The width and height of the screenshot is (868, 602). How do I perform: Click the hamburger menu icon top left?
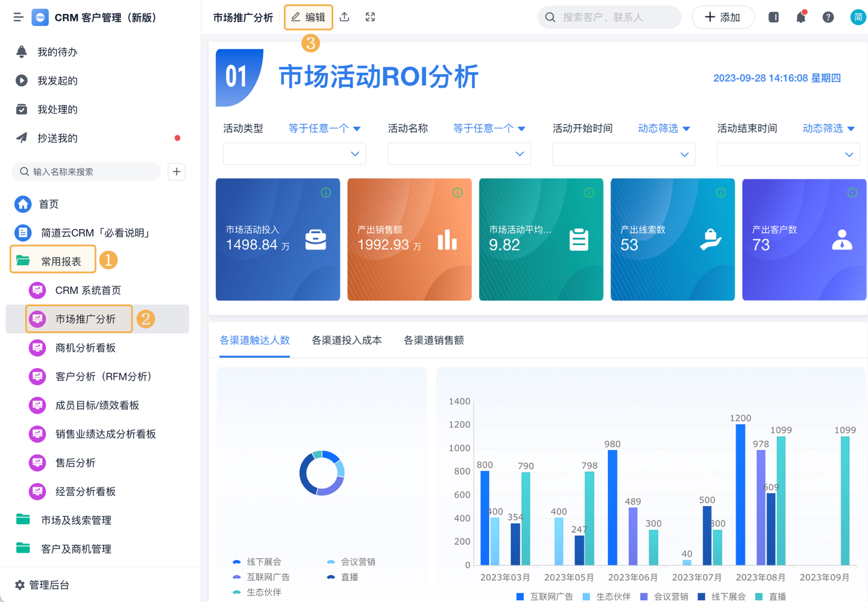point(18,17)
